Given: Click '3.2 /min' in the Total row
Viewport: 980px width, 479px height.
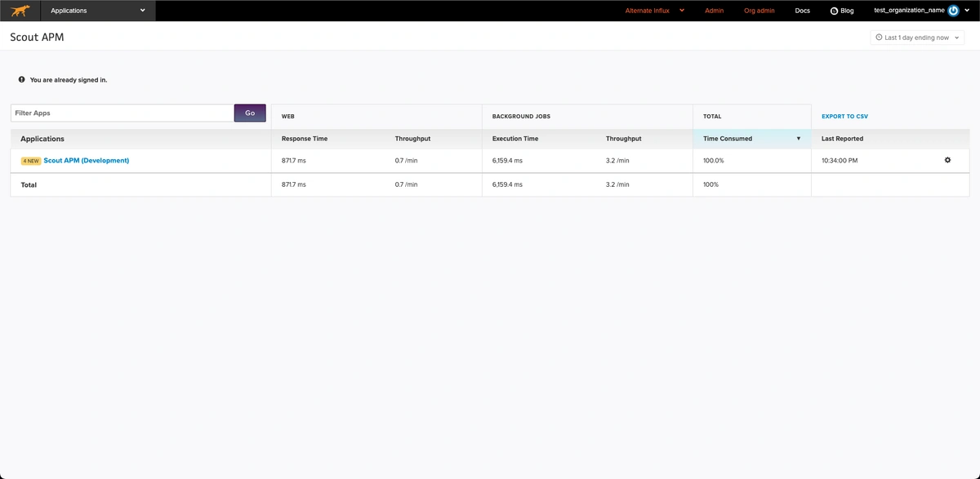Looking at the screenshot, I should coord(617,185).
